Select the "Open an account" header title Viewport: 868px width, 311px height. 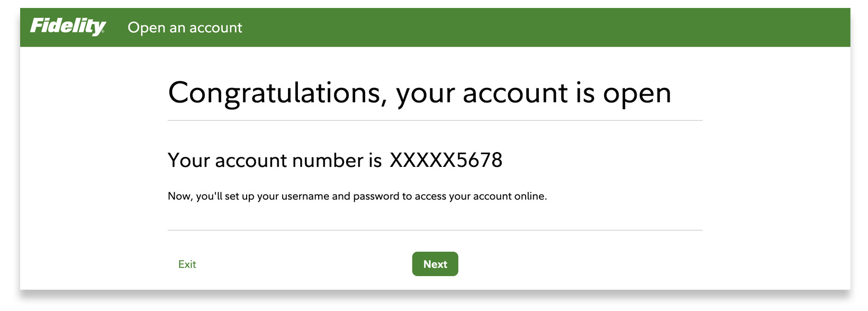(x=185, y=28)
